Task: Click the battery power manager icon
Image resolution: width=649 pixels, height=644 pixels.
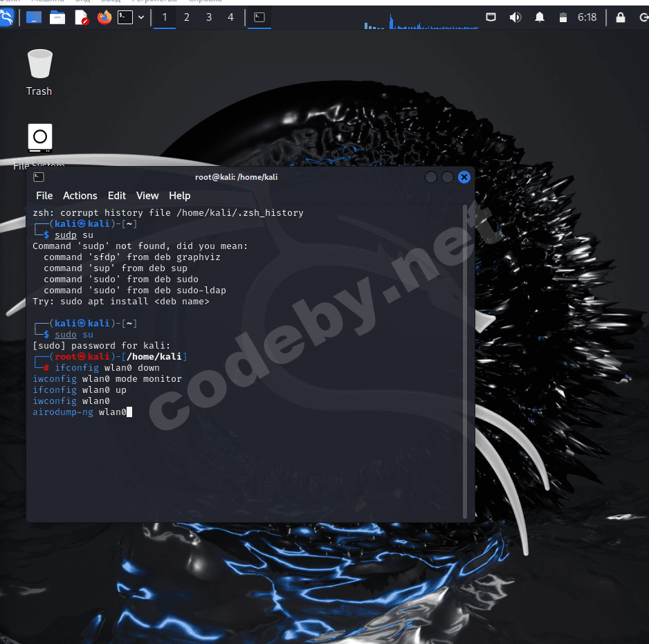Action: pyautogui.click(x=563, y=17)
